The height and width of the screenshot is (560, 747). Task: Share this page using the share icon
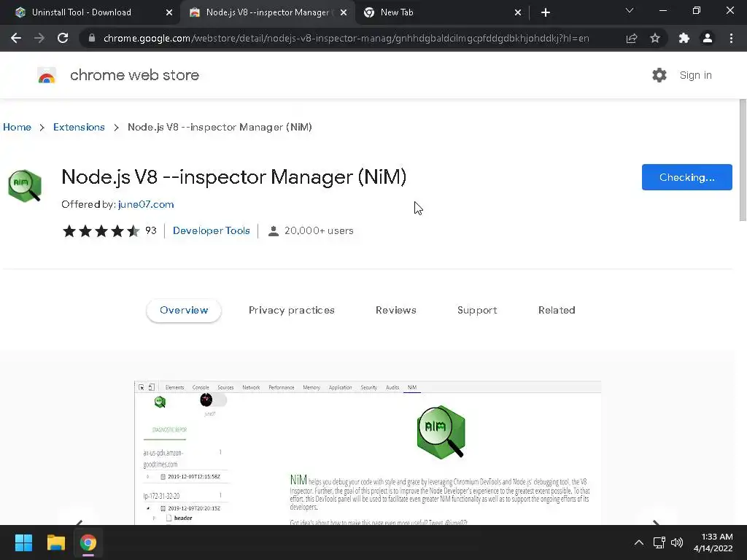pyautogui.click(x=632, y=38)
